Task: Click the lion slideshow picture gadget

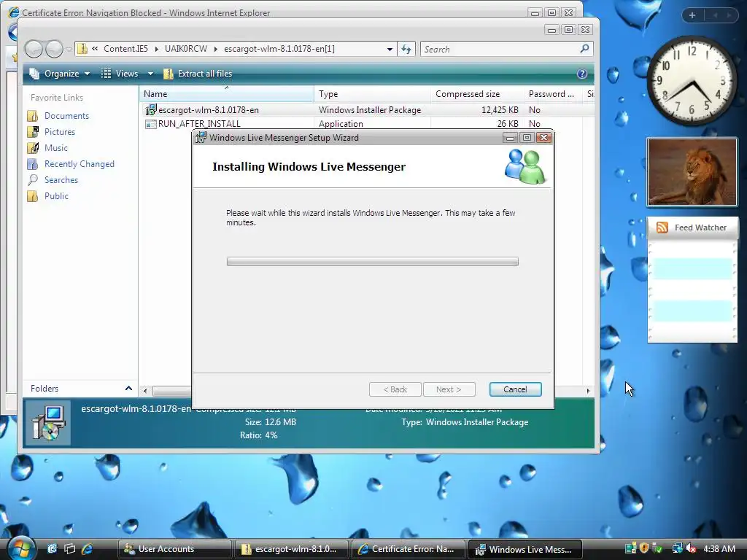Action: point(692,172)
